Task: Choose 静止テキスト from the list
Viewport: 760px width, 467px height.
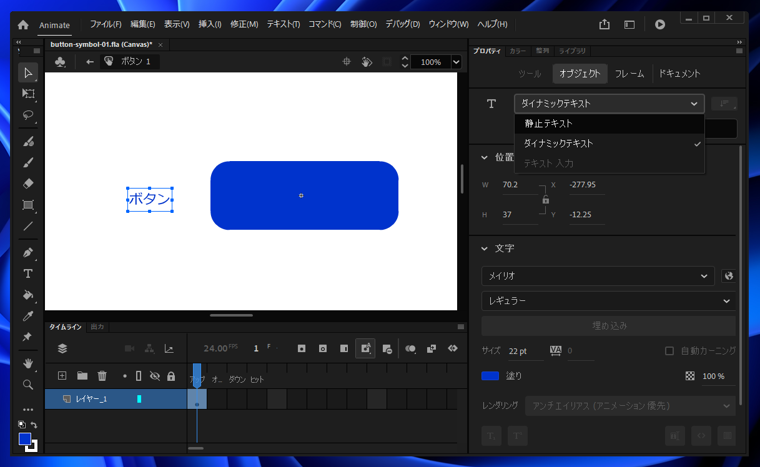Action: 609,124
